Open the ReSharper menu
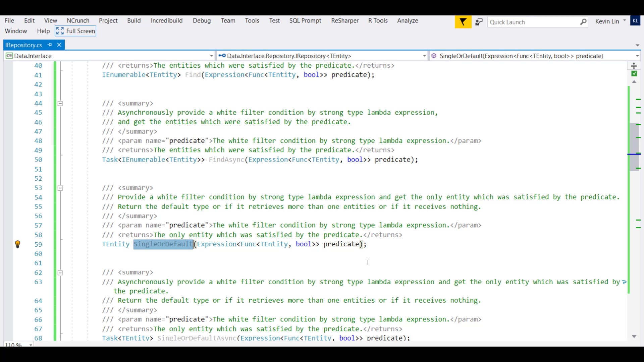The image size is (644, 362). click(344, 20)
